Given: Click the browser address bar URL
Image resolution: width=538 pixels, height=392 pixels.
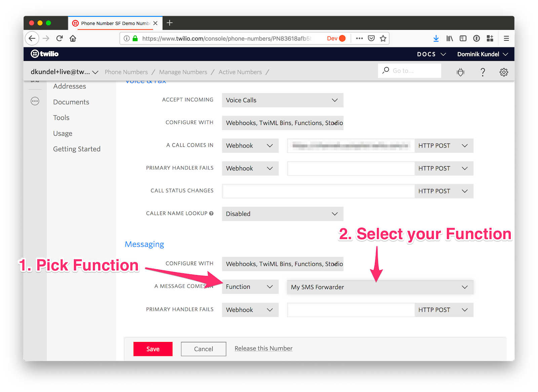Looking at the screenshot, I should pyautogui.click(x=227, y=38).
